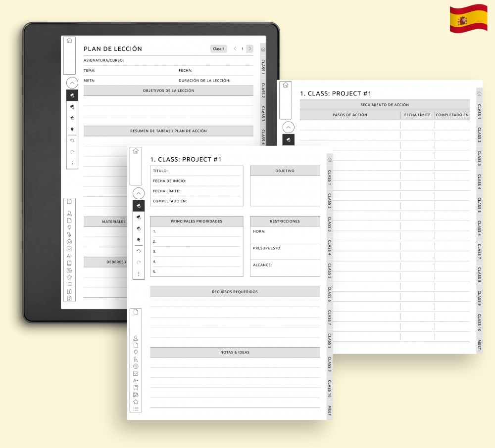The width and height of the screenshot is (495, 448).
Task: Switch to the MEET tab on the action tracking page
Action: 479,345
